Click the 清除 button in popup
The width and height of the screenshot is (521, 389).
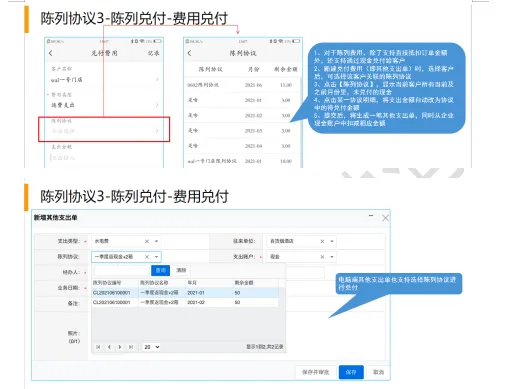point(181,270)
